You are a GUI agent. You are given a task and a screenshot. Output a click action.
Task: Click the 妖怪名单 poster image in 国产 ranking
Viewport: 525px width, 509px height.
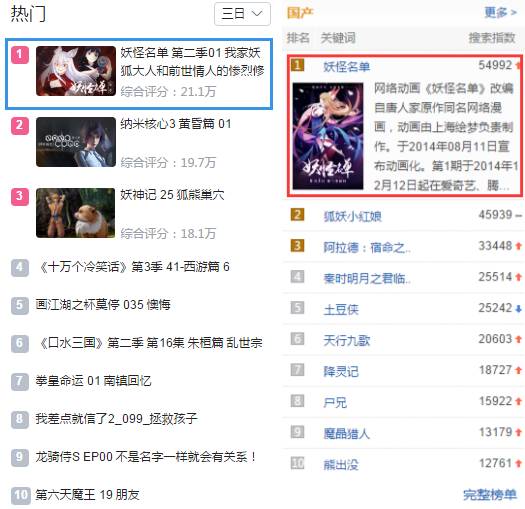click(328, 136)
